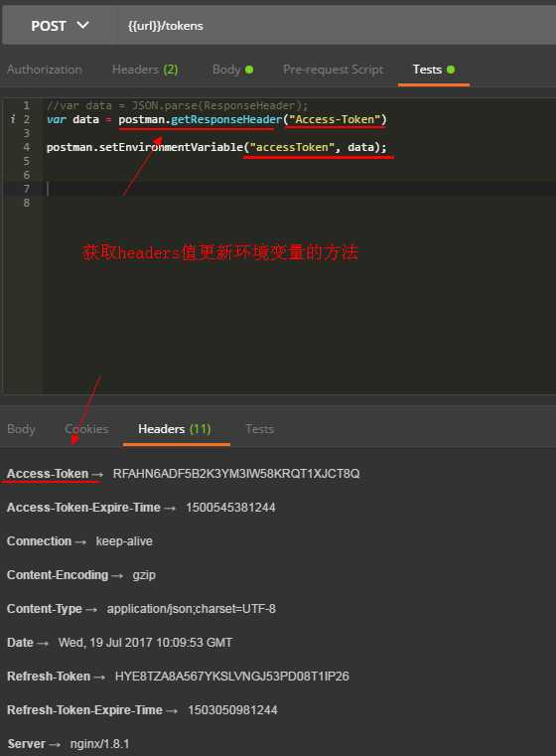
Task: Click the Content-Encoding header name
Action: click(58, 575)
